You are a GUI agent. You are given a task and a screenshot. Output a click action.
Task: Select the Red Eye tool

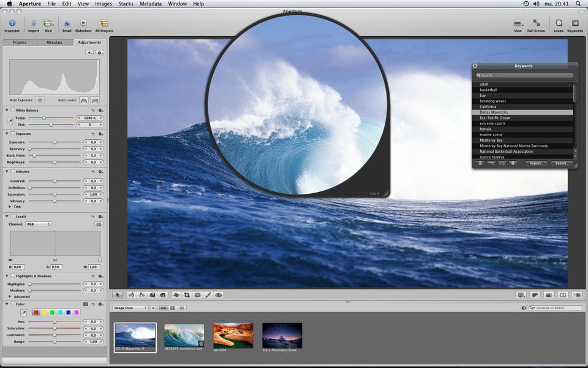pos(219,295)
